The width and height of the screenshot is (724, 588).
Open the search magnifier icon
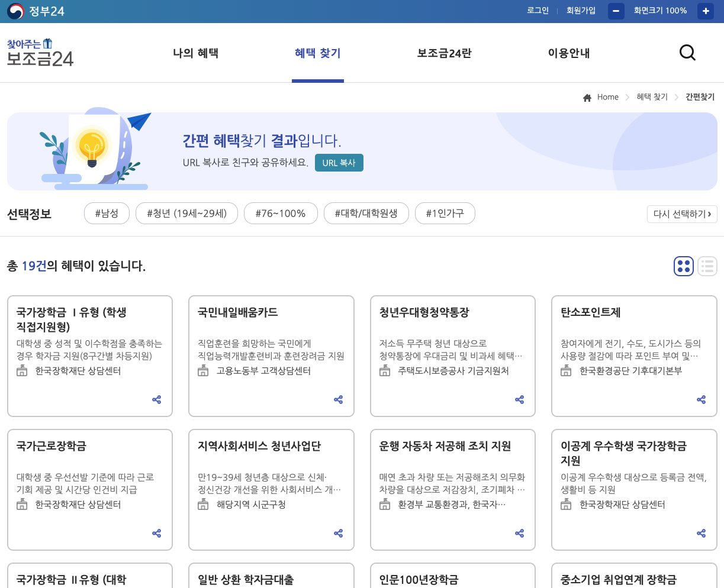click(687, 53)
